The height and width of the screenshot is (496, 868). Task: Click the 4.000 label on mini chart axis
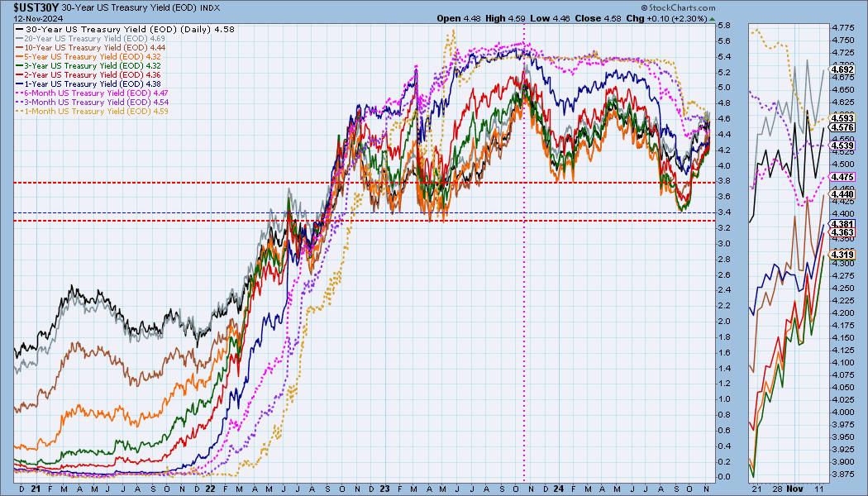(842, 412)
